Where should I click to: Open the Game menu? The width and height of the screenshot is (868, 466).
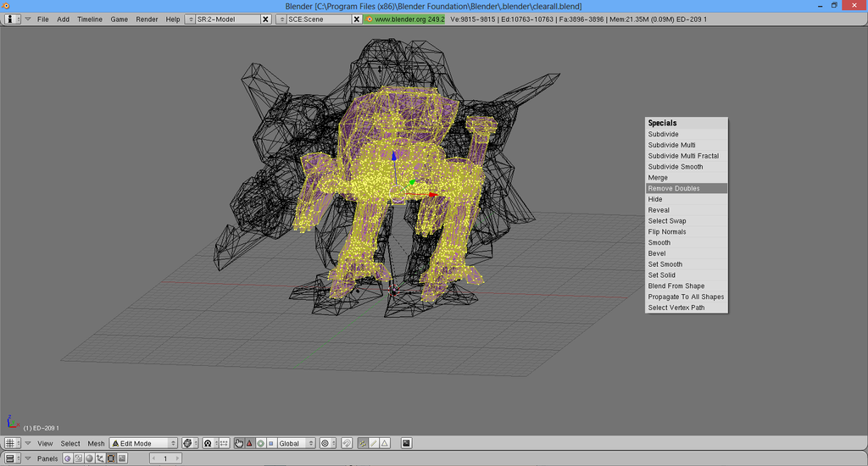coord(119,19)
